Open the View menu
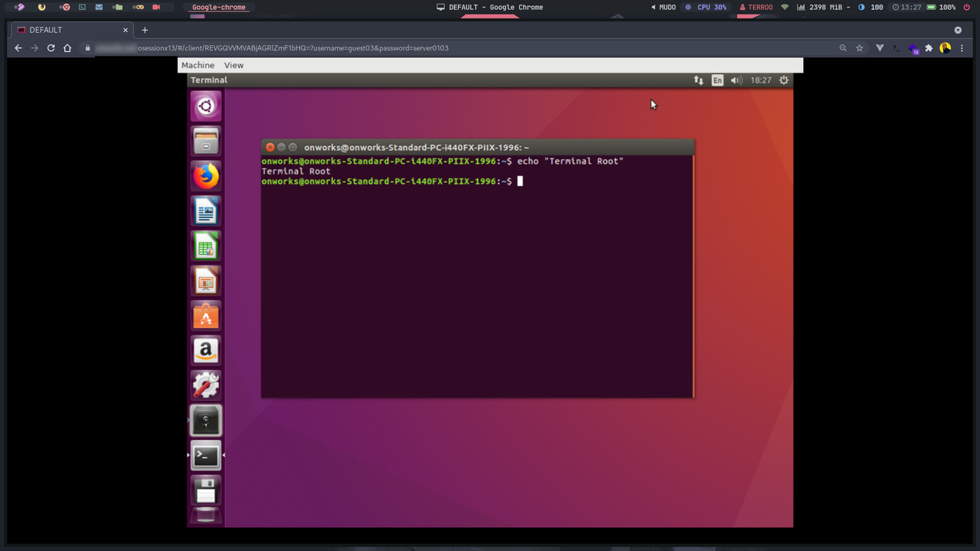980x551 pixels. click(234, 65)
